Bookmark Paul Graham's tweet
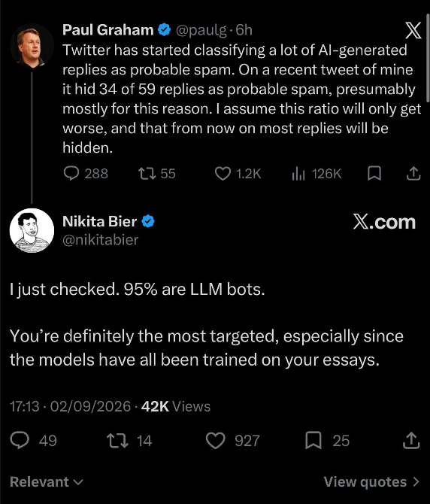The image size is (430, 504). pyautogui.click(x=374, y=174)
